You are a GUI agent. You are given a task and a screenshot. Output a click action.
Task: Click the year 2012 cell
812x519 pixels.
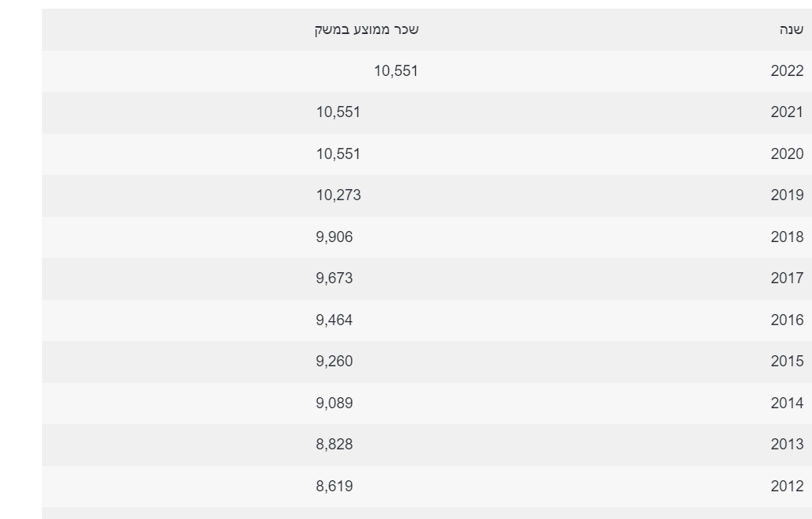(x=787, y=486)
